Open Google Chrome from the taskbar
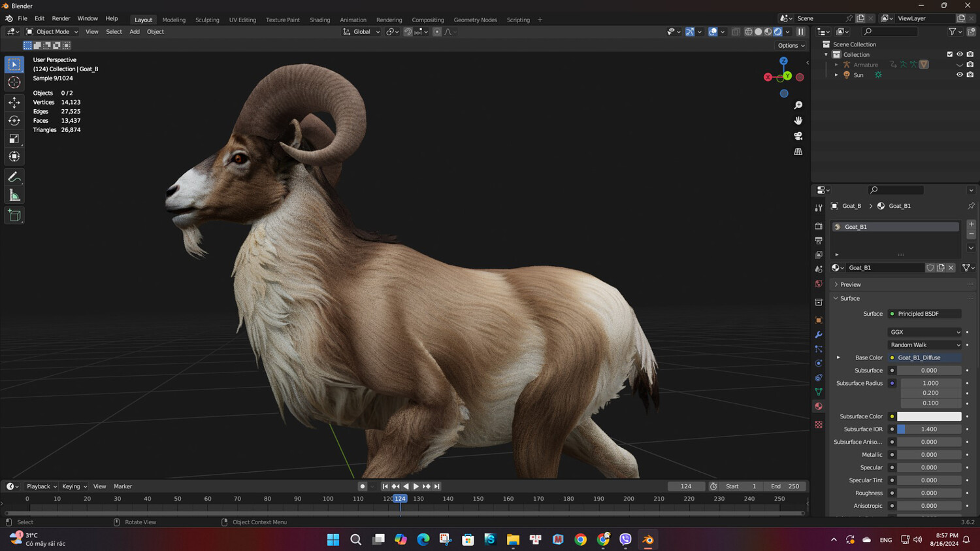Viewport: 980px width, 551px height. pyautogui.click(x=580, y=539)
